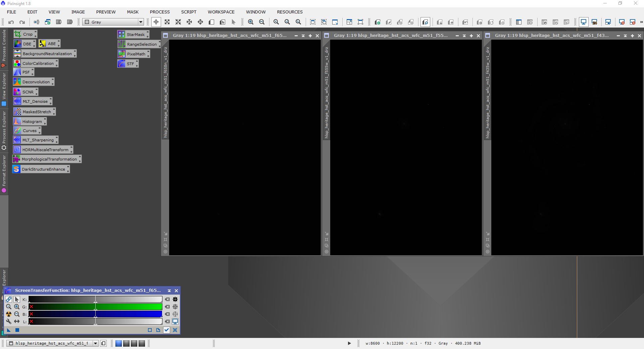Open the PROCESS menu
644x349 pixels.
click(x=159, y=12)
